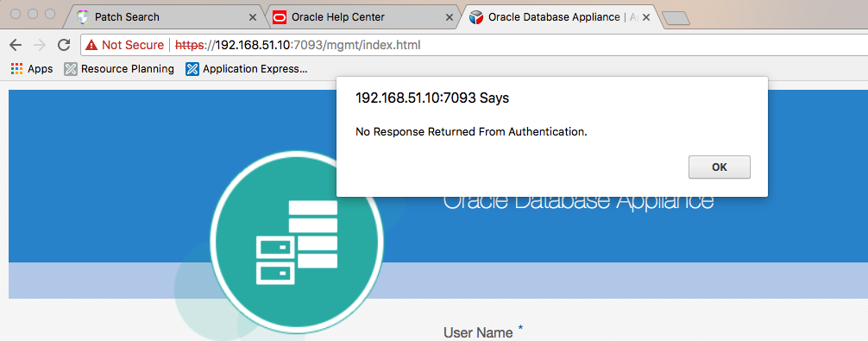This screenshot has height=341, width=868.
Task: Close the Oracle Help Center tab
Action: click(450, 18)
